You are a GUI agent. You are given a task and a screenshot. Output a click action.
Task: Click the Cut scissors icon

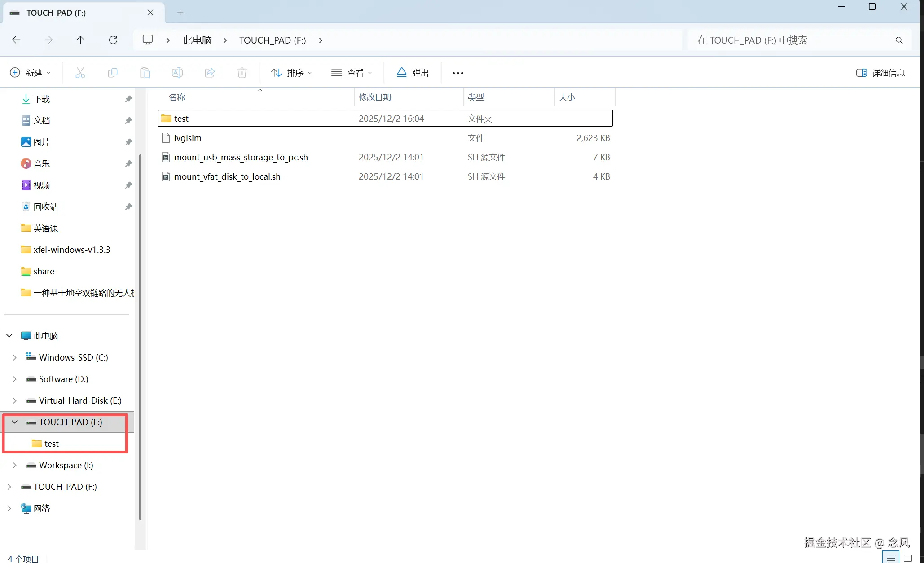pos(80,73)
